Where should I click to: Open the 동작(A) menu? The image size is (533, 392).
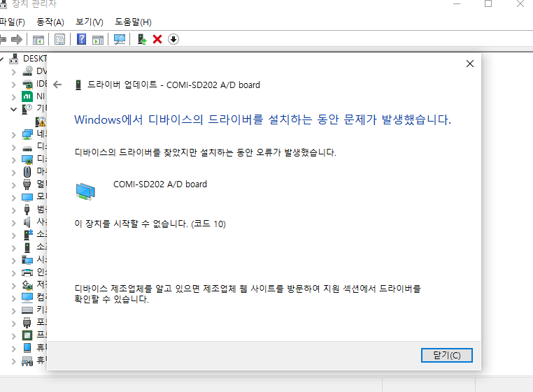(50, 22)
